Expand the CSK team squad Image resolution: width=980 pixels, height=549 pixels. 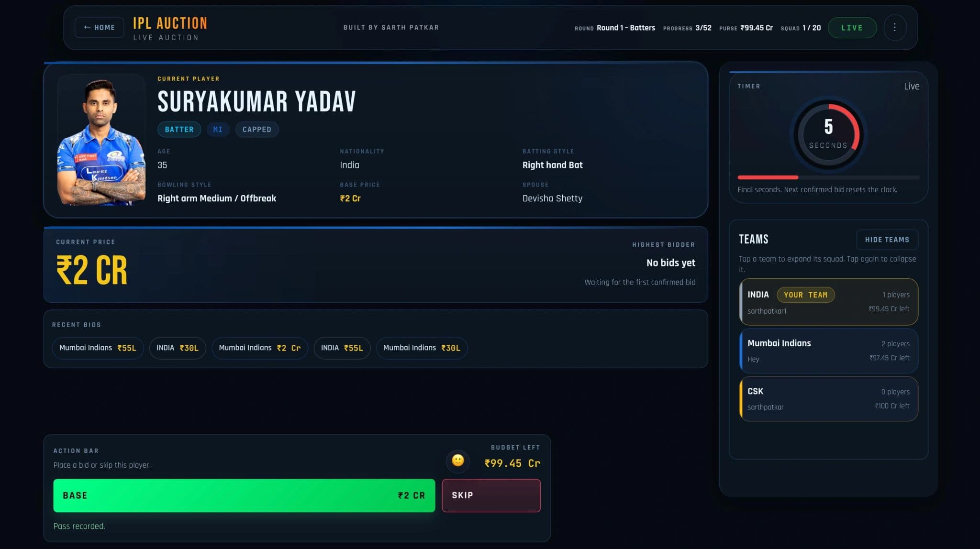(x=828, y=399)
